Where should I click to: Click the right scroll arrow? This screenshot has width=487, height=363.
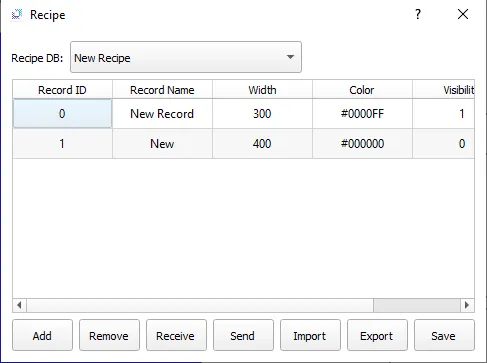pos(467,305)
